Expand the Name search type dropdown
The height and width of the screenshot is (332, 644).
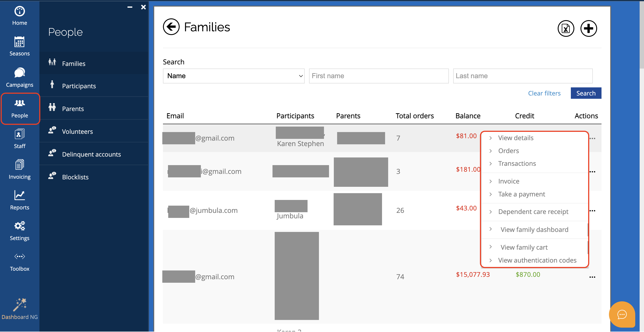coord(234,76)
